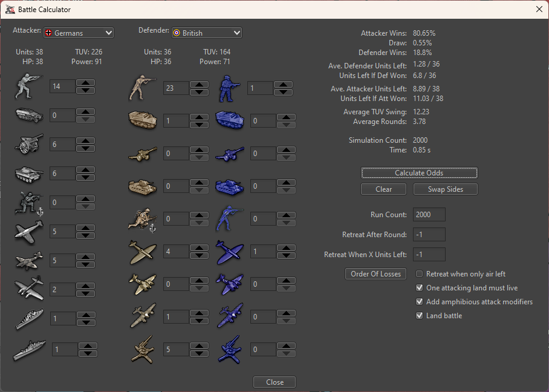The width and height of the screenshot is (549, 392).
Task: Click the German tank unit icon
Action: click(28, 174)
